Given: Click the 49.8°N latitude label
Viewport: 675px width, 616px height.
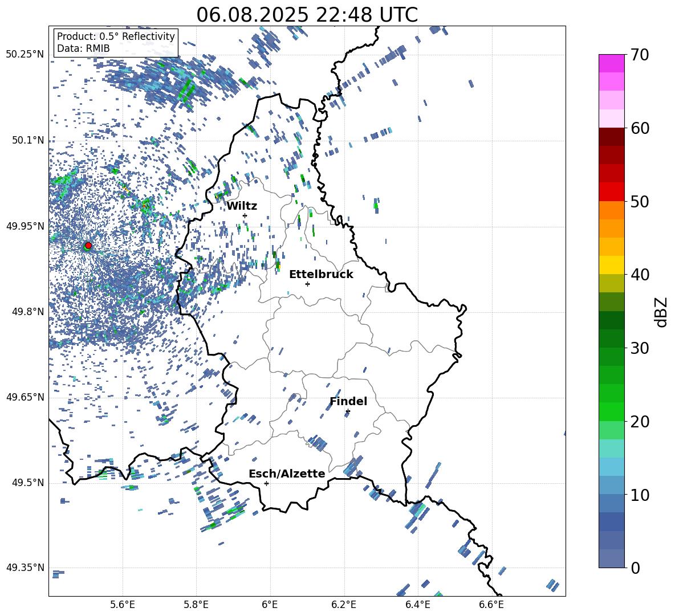Looking at the screenshot, I should [28, 312].
